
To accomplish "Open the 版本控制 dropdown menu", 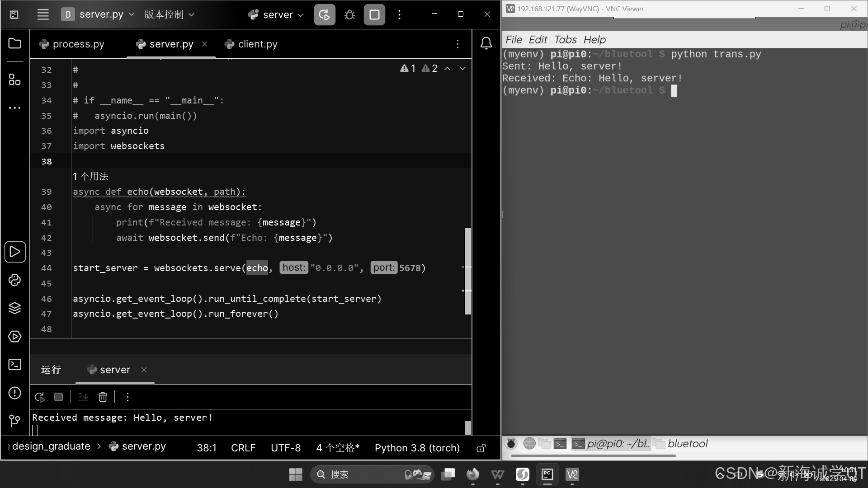I will coord(169,14).
